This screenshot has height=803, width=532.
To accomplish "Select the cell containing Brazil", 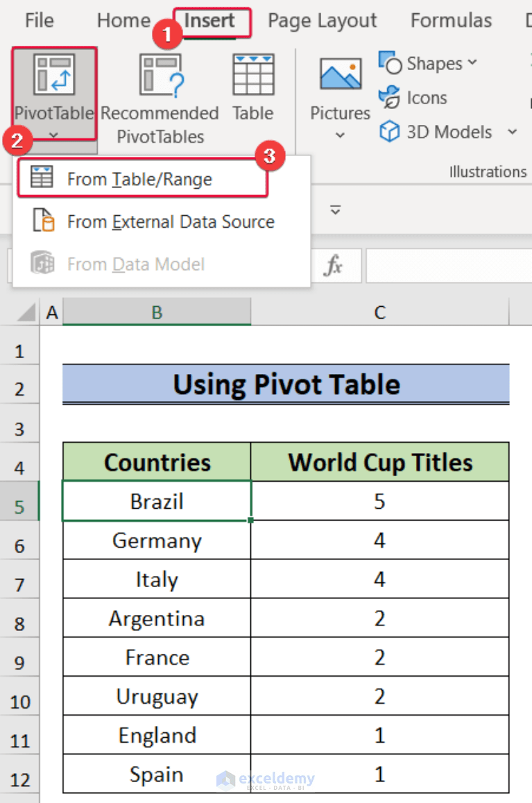I will pos(156,501).
